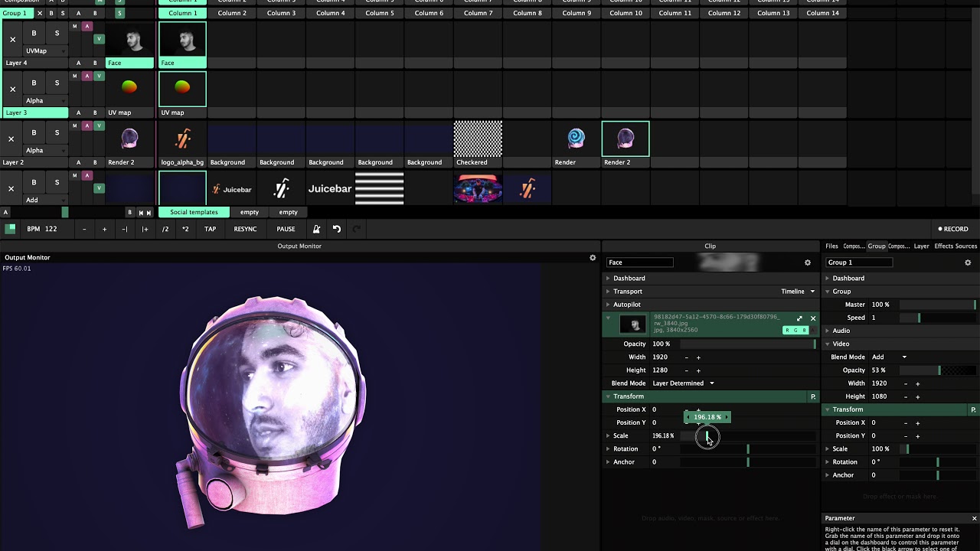Click the redo arrow in the tempo bar
The height and width of the screenshot is (551, 980).
[356, 229]
